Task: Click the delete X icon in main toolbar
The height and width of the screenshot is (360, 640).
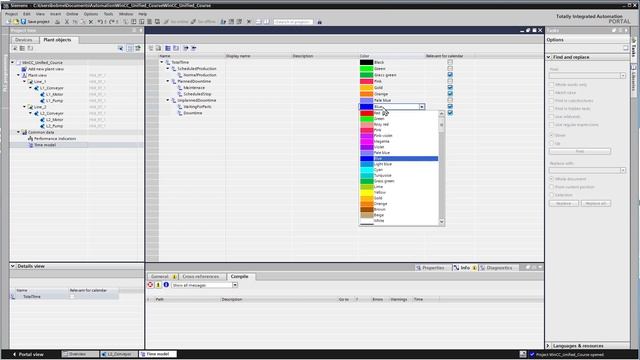Action: click(91, 22)
